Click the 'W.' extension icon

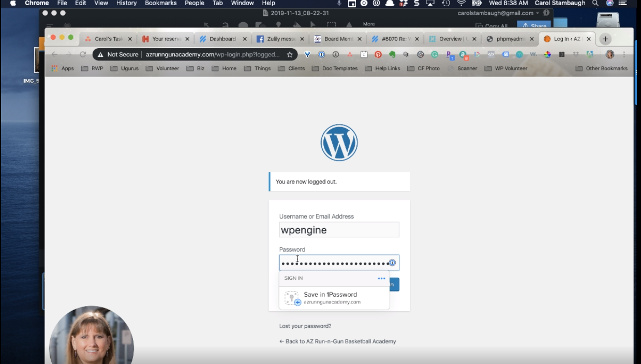pyautogui.click(x=533, y=54)
